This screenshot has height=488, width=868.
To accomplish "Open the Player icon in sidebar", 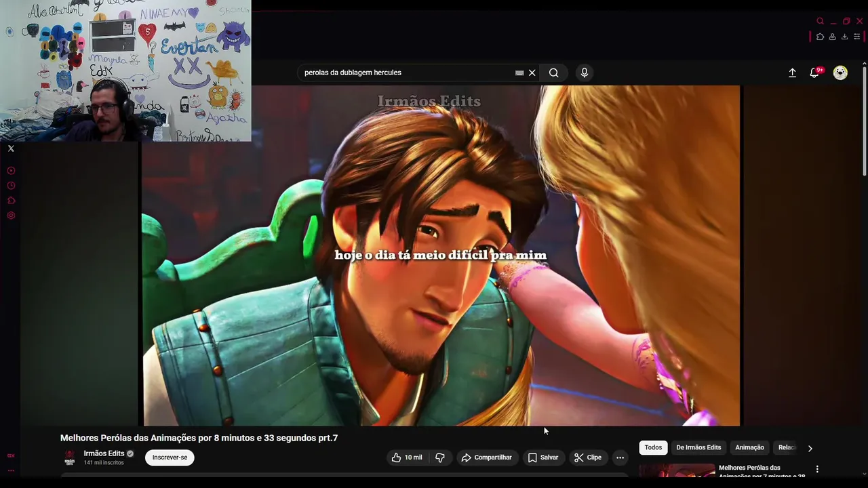I will [11, 171].
